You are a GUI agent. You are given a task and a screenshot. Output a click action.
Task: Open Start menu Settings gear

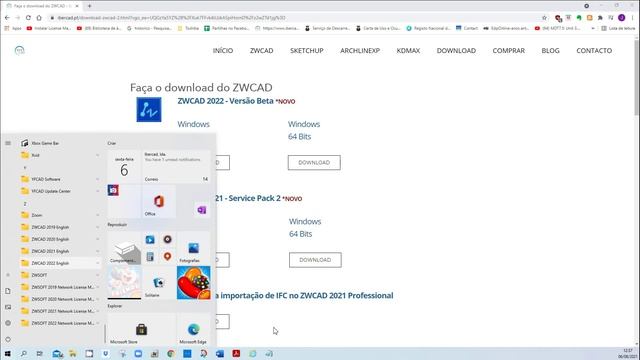[8, 323]
